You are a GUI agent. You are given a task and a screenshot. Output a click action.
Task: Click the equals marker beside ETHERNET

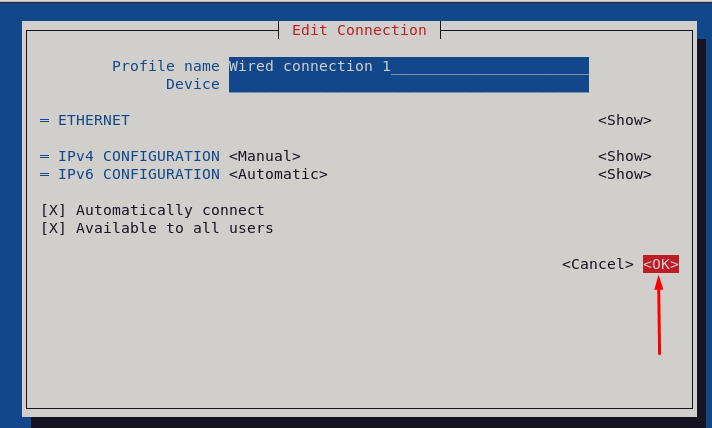pos(44,120)
